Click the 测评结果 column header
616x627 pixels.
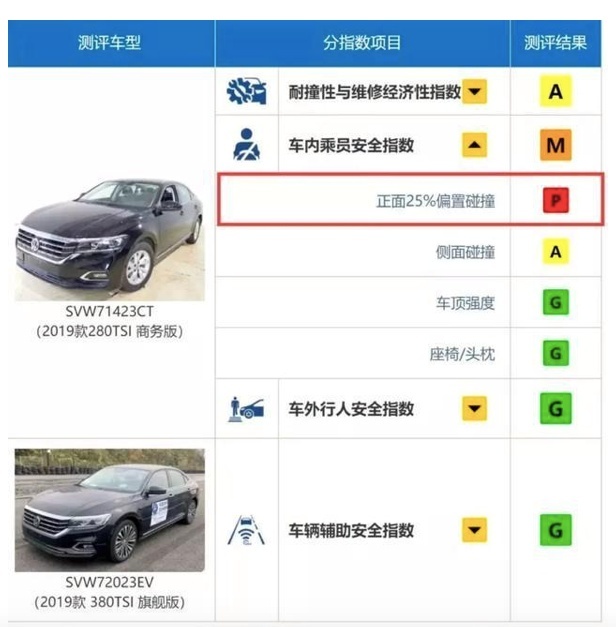[555, 43]
